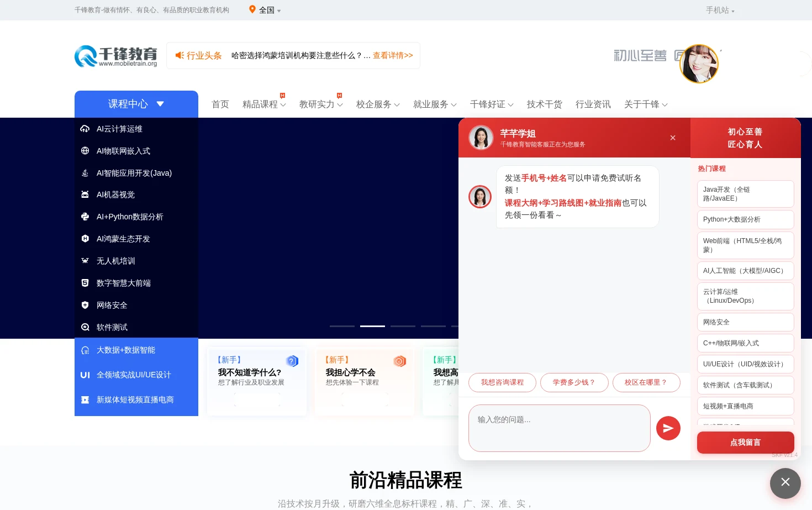Click the UI icon beside 全领域实战UI/UE设计
Viewport: 812px width, 510px height.
85,375
